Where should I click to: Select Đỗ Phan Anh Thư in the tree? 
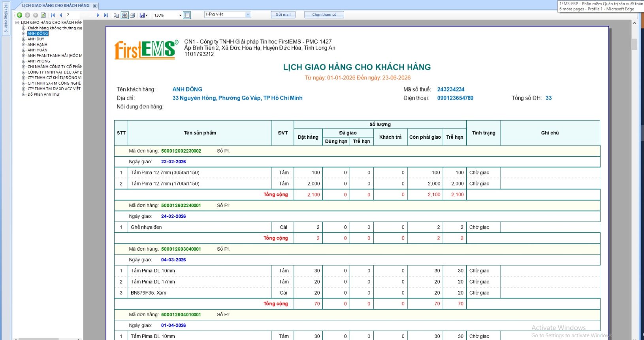43,94
